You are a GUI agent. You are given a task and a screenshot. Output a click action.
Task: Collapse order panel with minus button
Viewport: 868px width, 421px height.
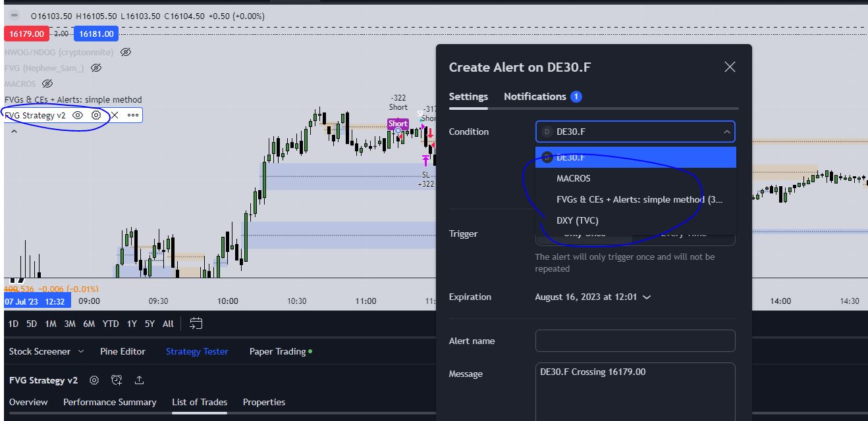[15, 16]
